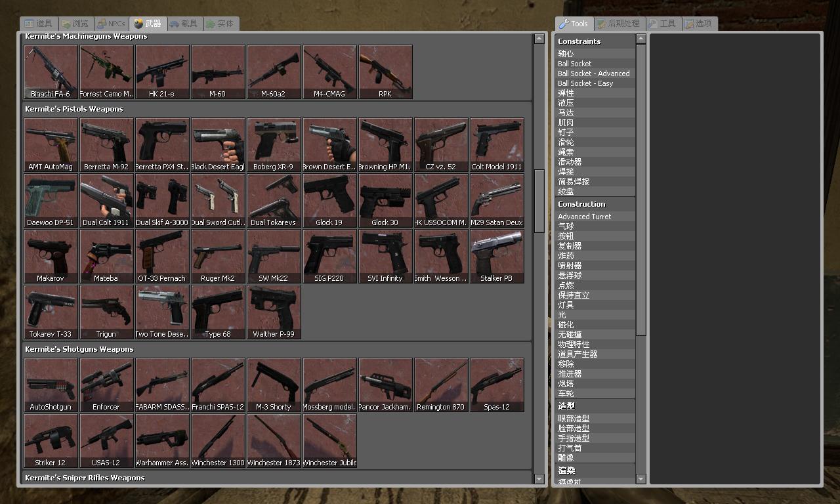Open the 选项 options tab
This screenshot has height=504, width=840.
coord(699,24)
